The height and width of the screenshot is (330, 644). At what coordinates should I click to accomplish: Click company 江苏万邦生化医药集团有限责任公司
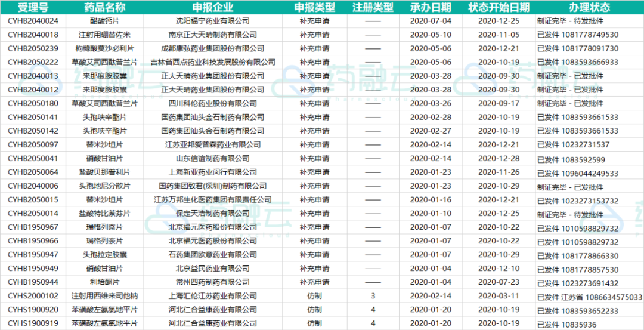pyautogui.click(x=213, y=200)
